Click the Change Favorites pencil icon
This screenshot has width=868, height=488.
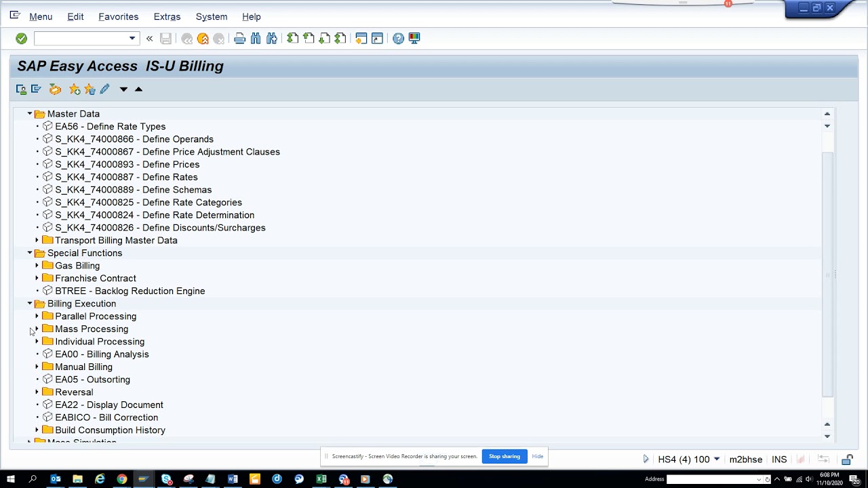tap(104, 89)
